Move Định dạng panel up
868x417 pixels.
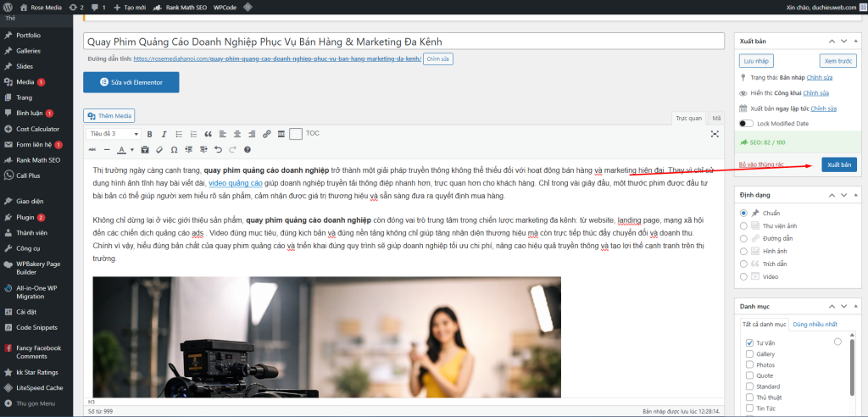tap(831, 195)
